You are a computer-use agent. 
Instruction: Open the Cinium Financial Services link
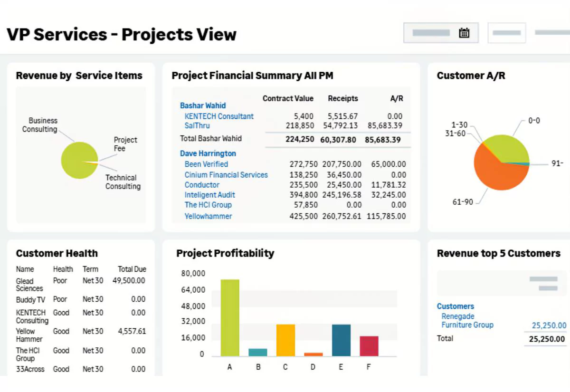pos(226,175)
